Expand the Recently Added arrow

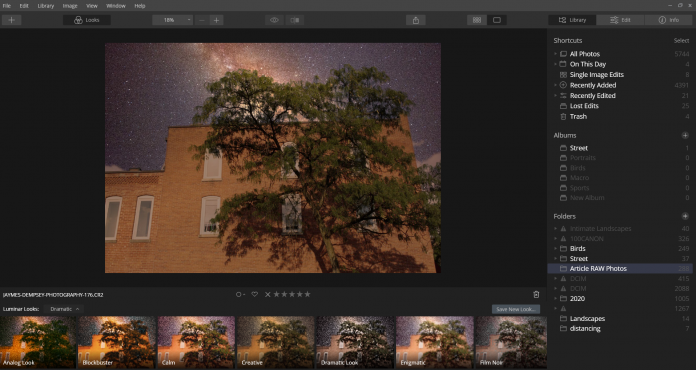[555, 85]
